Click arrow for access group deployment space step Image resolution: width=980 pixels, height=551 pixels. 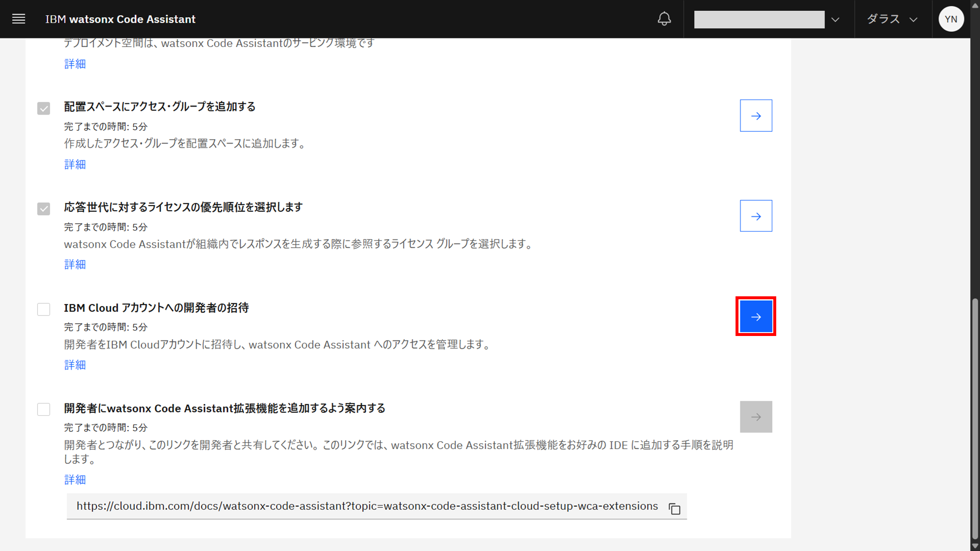tap(756, 116)
